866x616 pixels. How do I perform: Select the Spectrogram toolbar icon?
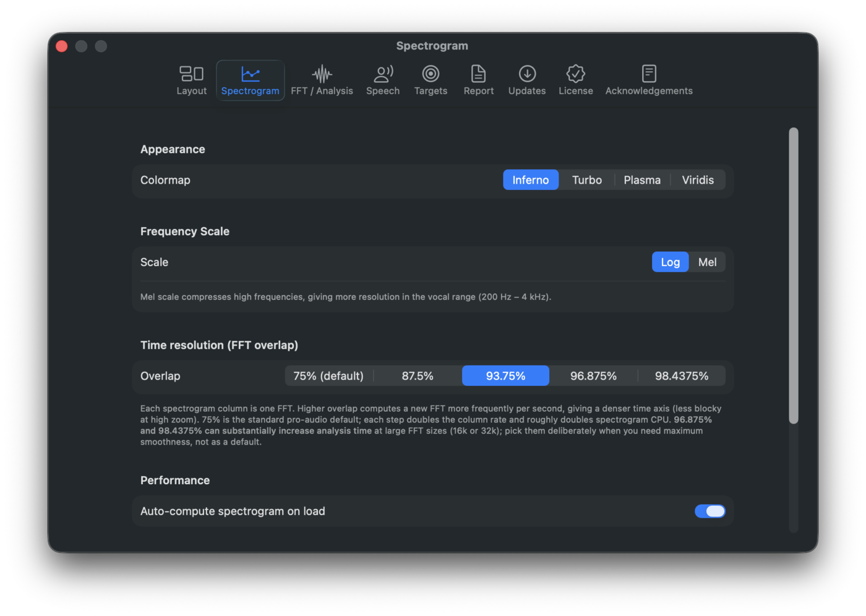(x=250, y=80)
